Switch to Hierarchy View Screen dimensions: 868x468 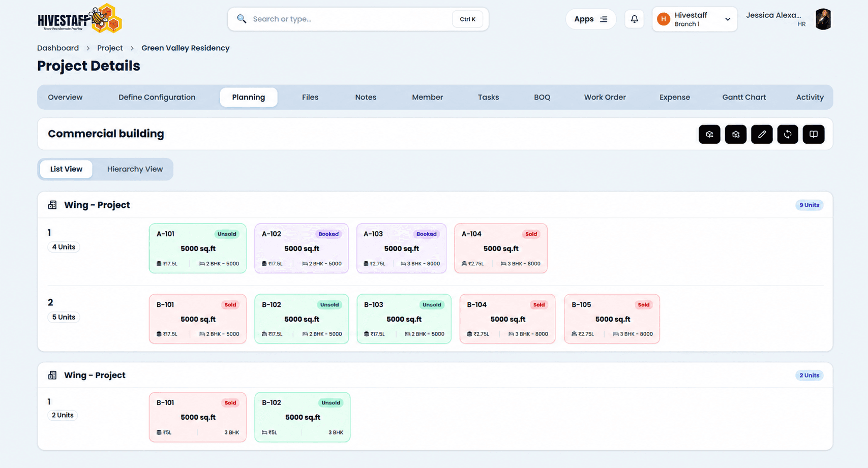click(135, 169)
